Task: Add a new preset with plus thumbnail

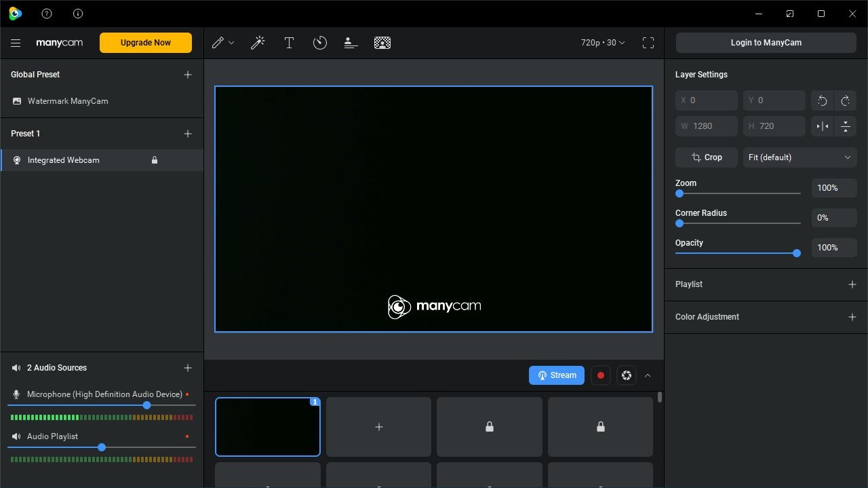Action: click(378, 427)
